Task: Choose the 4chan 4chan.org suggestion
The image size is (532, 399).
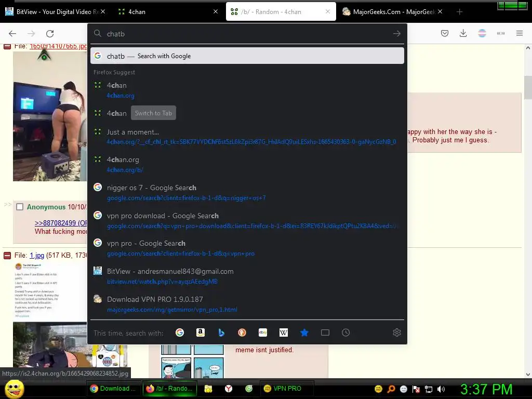Action: [x=247, y=90]
